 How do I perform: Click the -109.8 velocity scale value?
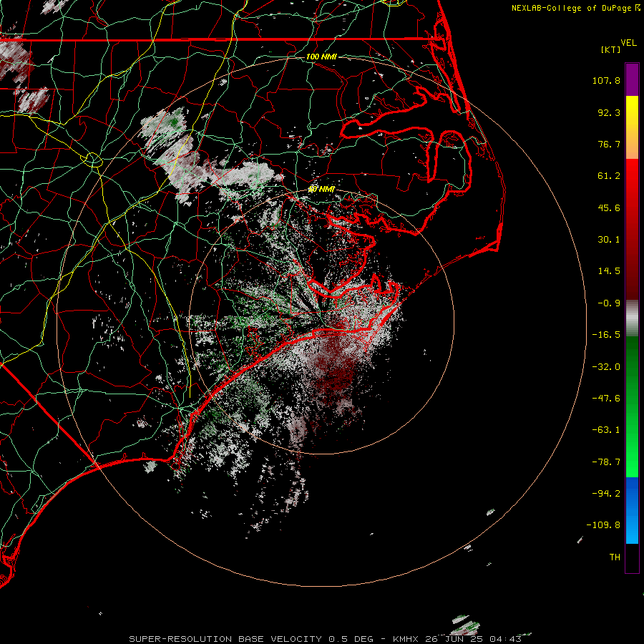pyautogui.click(x=603, y=525)
